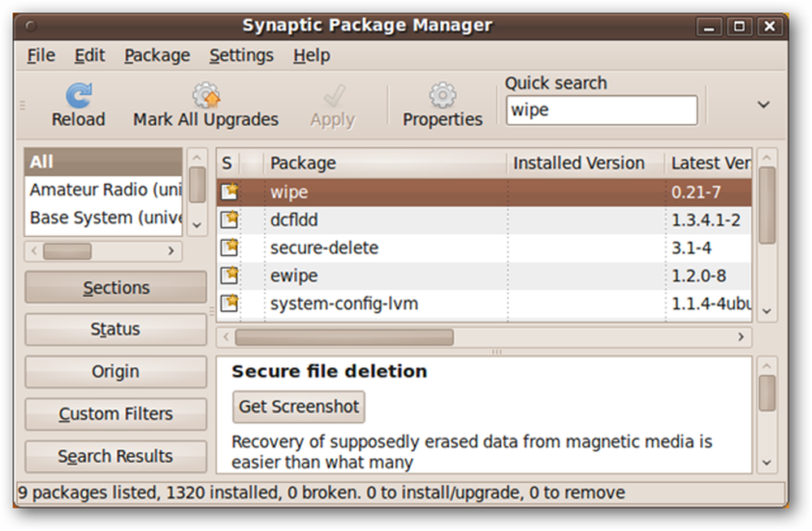Image resolution: width=812 pixels, height=531 pixels.
Task: Click the package list horizontal scrollbar thumb
Action: coord(344,337)
